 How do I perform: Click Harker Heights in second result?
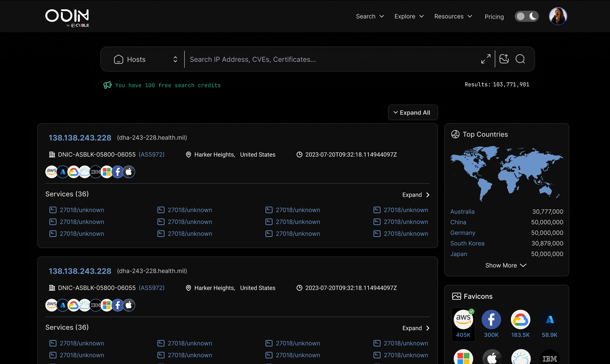pyautogui.click(x=215, y=288)
